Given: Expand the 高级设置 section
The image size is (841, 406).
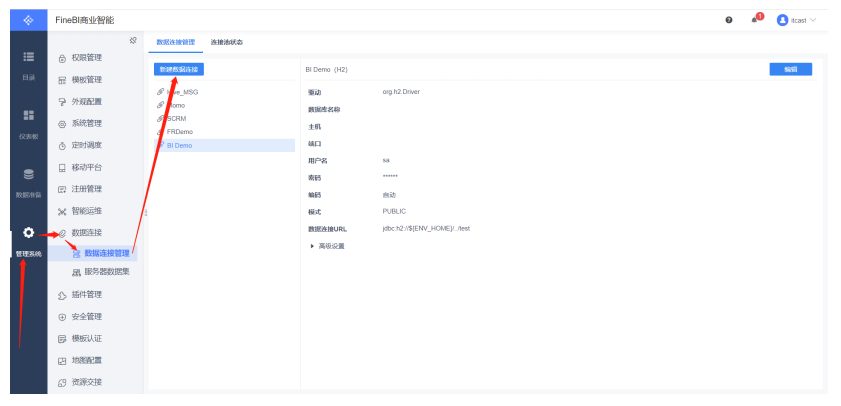Looking at the screenshot, I should (327, 246).
